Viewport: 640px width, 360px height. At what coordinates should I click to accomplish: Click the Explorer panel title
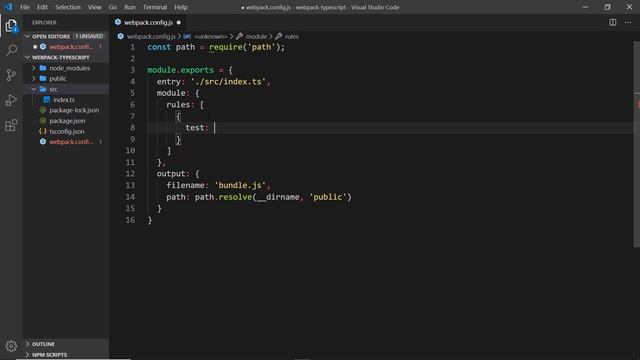[x=44, y=22]
